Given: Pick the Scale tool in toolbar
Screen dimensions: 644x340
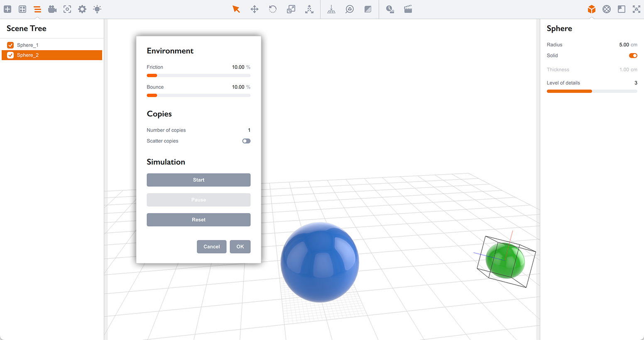Looking at the screenshot, I should click(291, 9).
